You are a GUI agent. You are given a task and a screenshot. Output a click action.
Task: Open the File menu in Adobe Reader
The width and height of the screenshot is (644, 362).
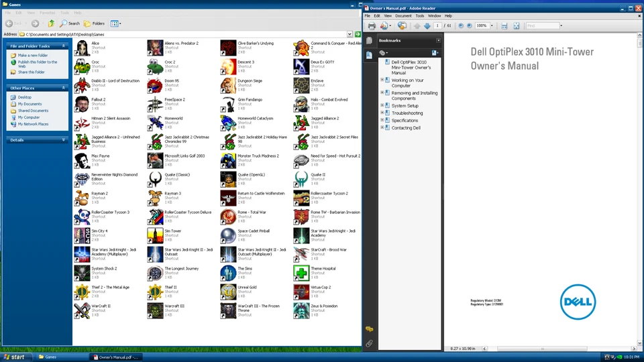367,16
